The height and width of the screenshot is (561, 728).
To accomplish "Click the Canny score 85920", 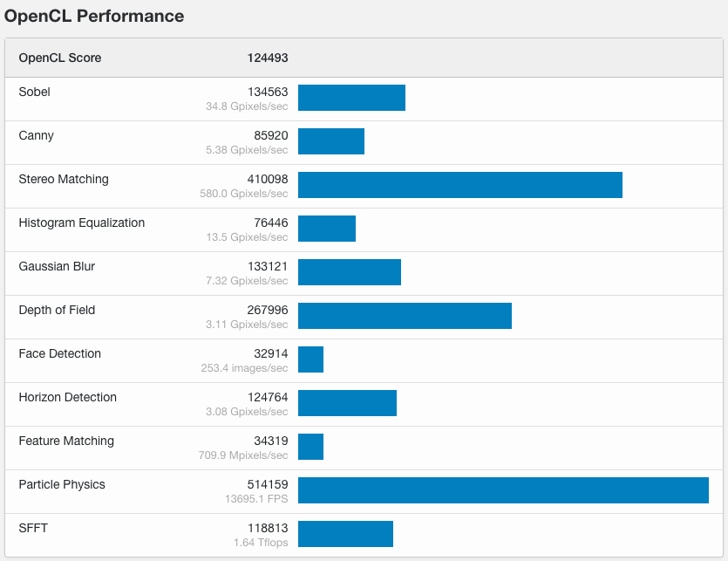I will (x=270, y=136).
